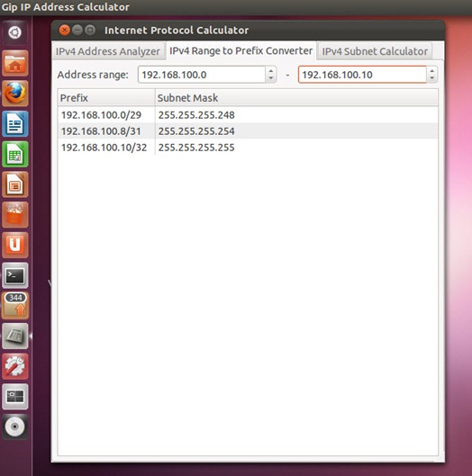Close the Internet Protocol Calculator window

(65, 30)
